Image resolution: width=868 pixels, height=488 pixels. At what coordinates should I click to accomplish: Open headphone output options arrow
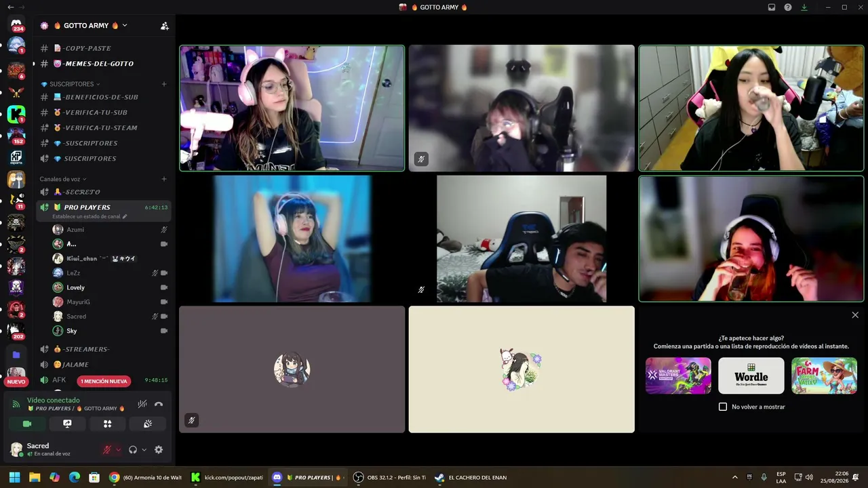click(144, 449)
